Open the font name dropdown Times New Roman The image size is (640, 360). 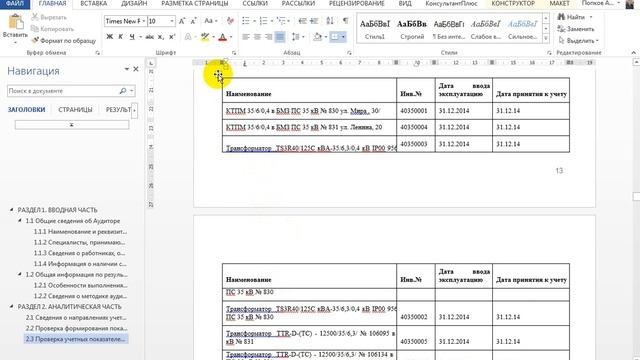coord(144,21)
